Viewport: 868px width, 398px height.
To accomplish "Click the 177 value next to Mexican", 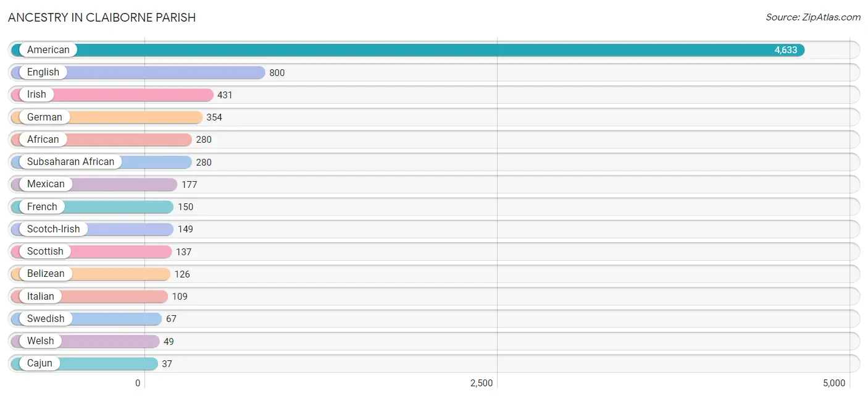I will tap(190, 185).
